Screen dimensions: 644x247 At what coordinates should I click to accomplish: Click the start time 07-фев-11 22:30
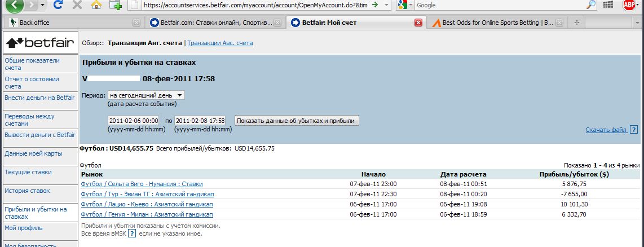(x=373, y=194)
